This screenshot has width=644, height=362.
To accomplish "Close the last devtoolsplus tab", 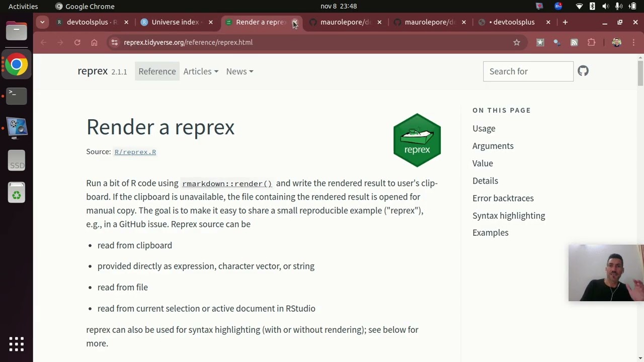I will [548, 22].
